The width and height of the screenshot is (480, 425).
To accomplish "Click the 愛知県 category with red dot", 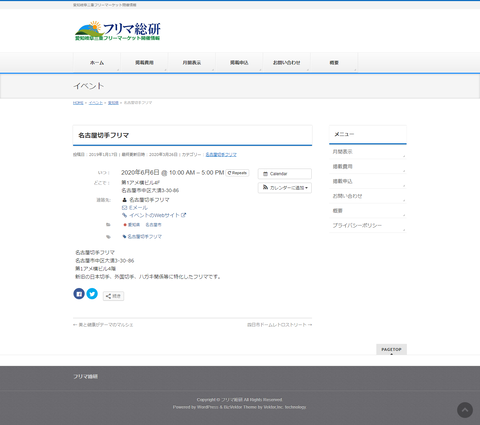I will click(x=132, y=225).
